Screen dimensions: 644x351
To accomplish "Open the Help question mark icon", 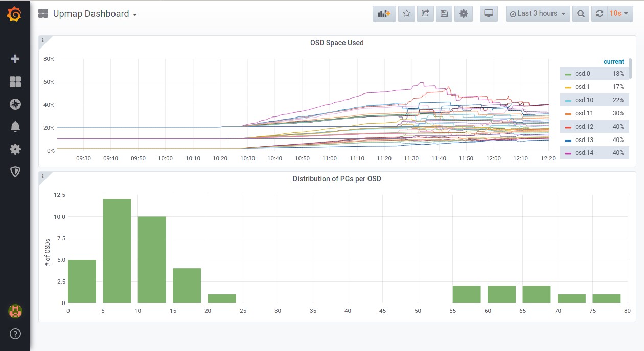I will pyautogui.click(x=15, y=334).
